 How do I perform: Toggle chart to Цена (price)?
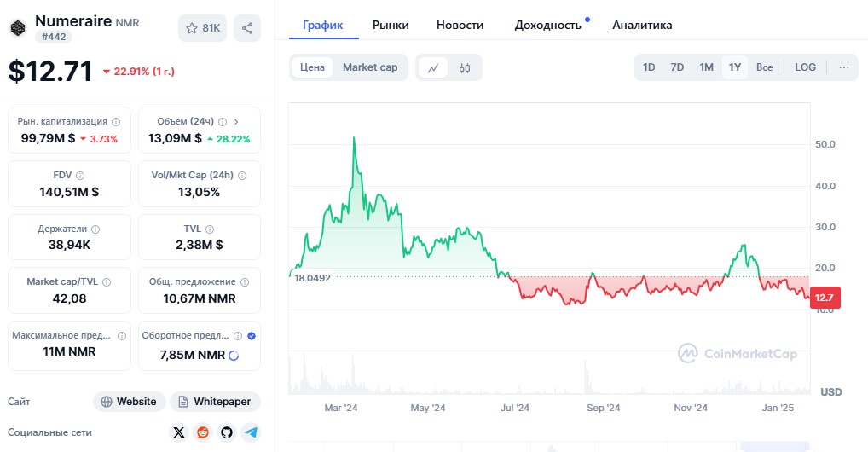[x=313, y=67]
